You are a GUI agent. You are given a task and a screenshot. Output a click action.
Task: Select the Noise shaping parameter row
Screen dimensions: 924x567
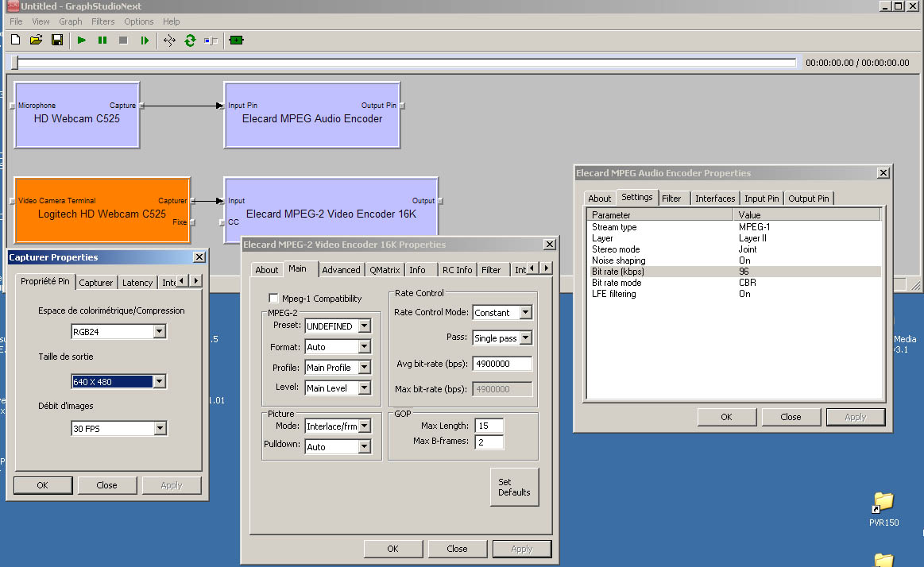pyautogui.click(x=735, y=260)
